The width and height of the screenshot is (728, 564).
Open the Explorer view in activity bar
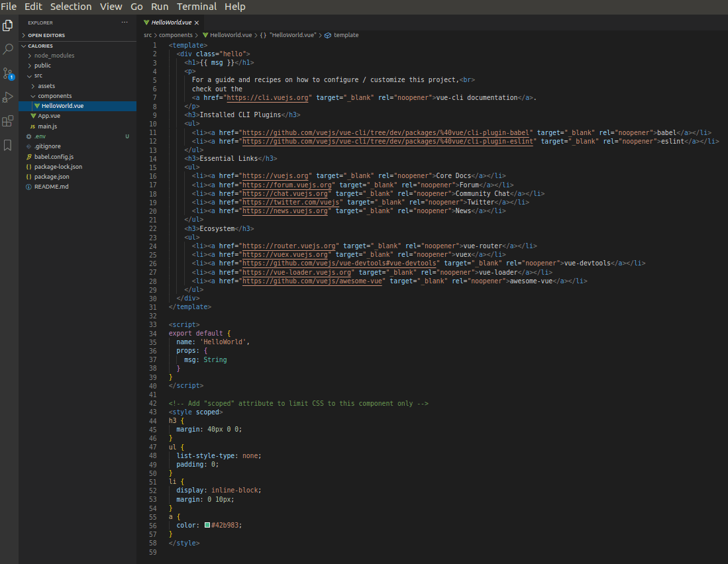(8, 26)
